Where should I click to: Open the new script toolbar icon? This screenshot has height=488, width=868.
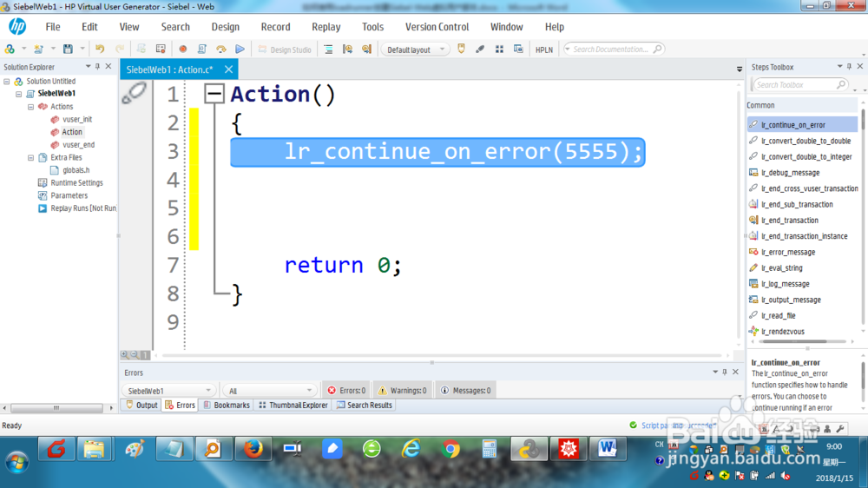tap(38, 49)
